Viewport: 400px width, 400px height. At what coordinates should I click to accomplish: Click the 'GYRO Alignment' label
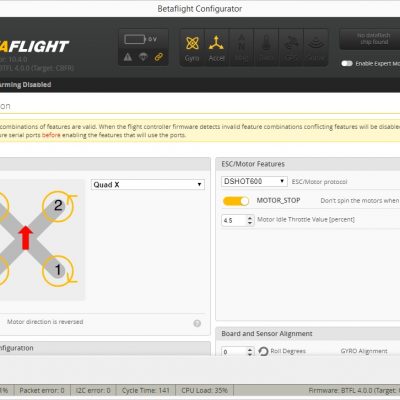pyautogui.click(x=364, y=351)
